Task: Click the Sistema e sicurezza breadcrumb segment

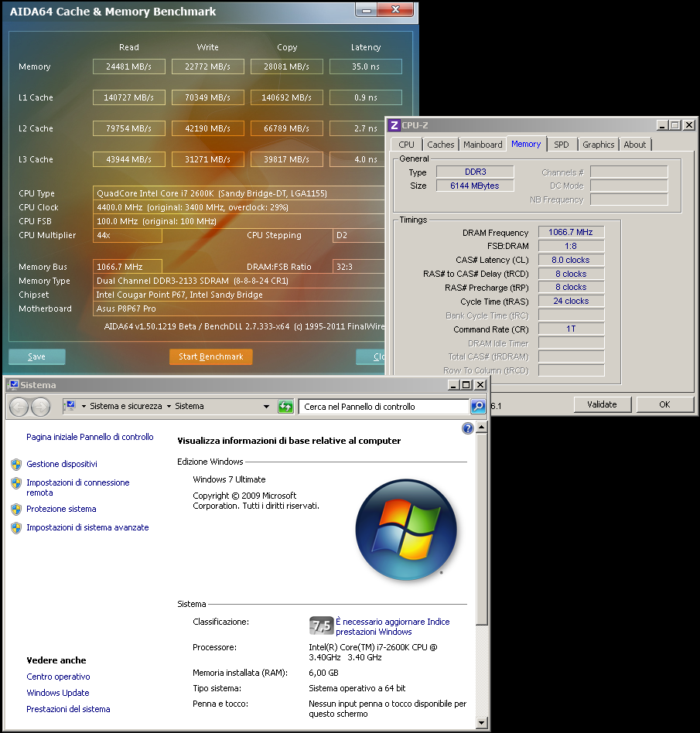Action: pos(126,406)
